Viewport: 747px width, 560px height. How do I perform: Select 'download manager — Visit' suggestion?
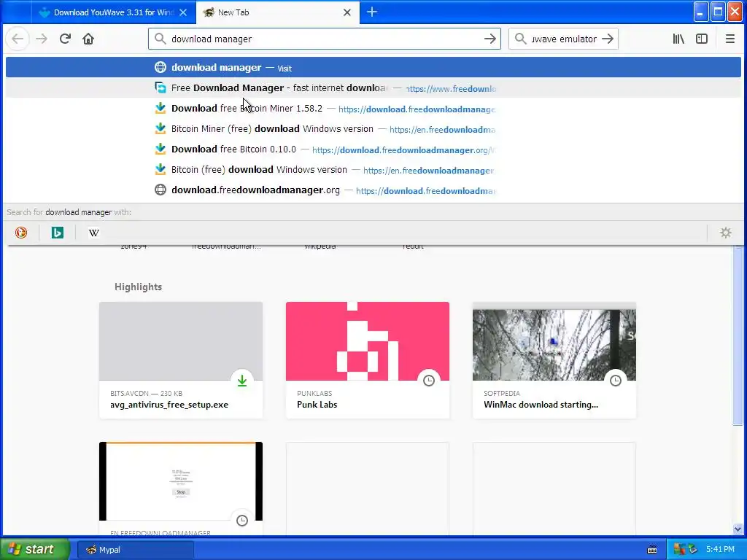373,68
